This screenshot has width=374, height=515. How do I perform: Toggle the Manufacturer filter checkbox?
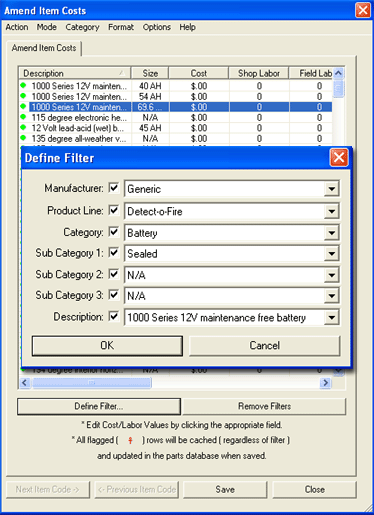114,188
